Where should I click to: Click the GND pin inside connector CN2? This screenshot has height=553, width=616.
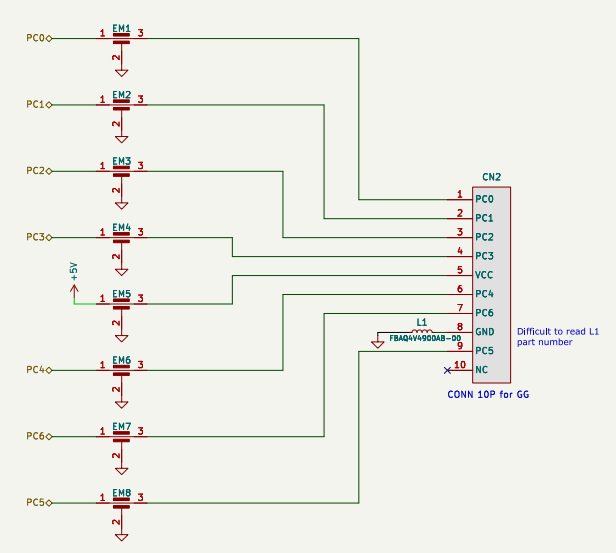[x=485, y=332]
